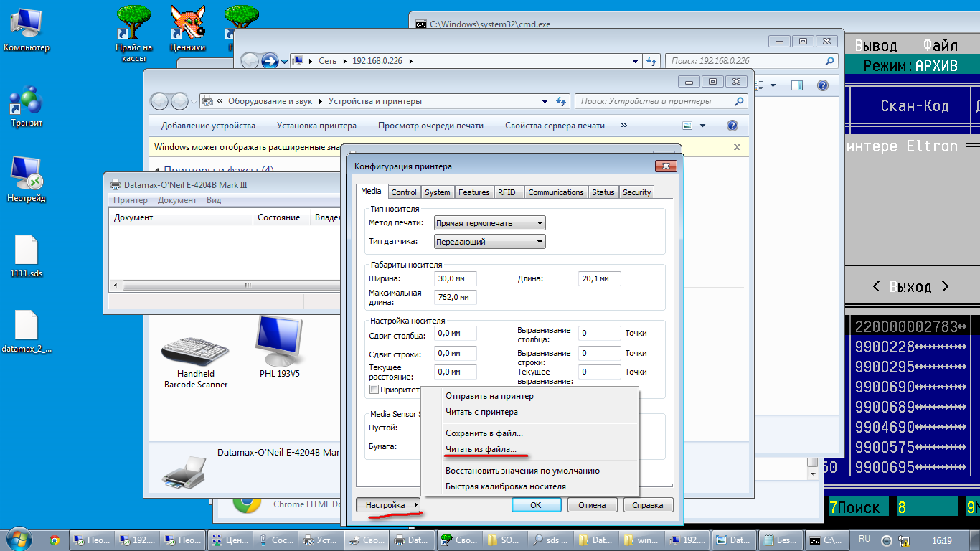Click Отмена in printer configuration dialog
The height and width of the screenshot is (551, 980).
[592, 505]
